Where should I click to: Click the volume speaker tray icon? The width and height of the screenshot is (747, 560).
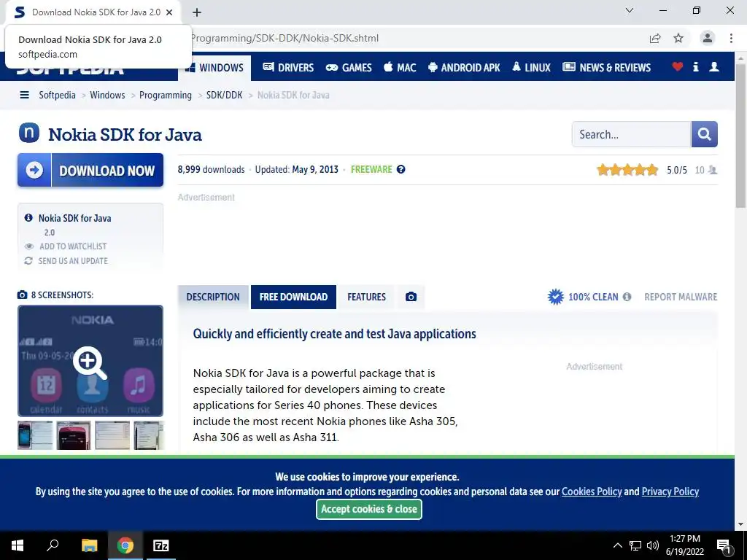(x=653, y=545)
